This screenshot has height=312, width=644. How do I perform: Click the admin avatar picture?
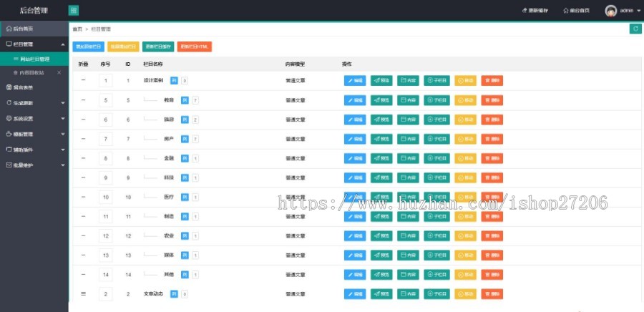click(x=610, y=11)
